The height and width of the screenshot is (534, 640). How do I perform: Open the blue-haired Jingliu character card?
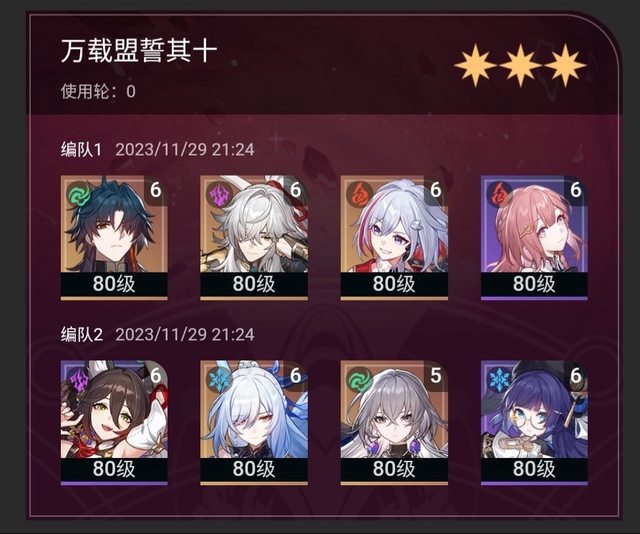coord(254,423)
